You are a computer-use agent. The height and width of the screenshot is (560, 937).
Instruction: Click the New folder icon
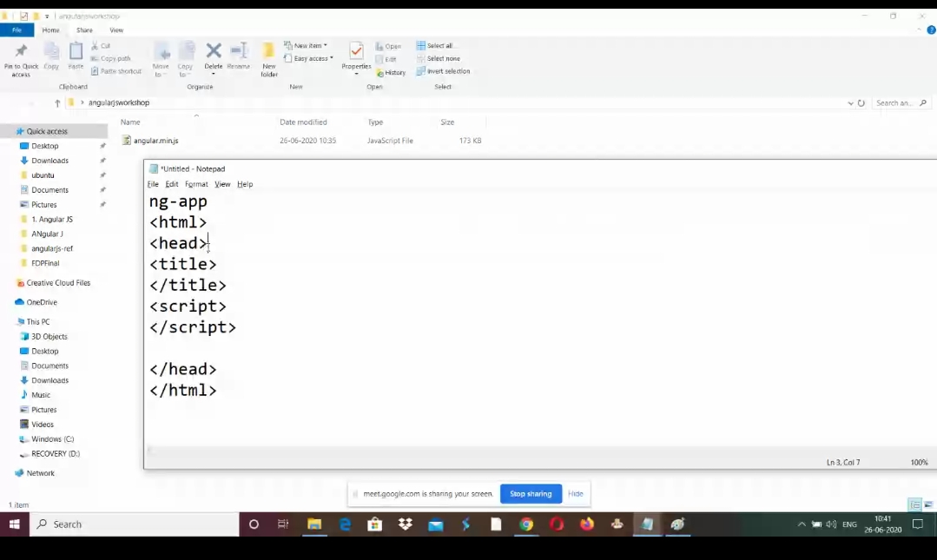point(269,54)
